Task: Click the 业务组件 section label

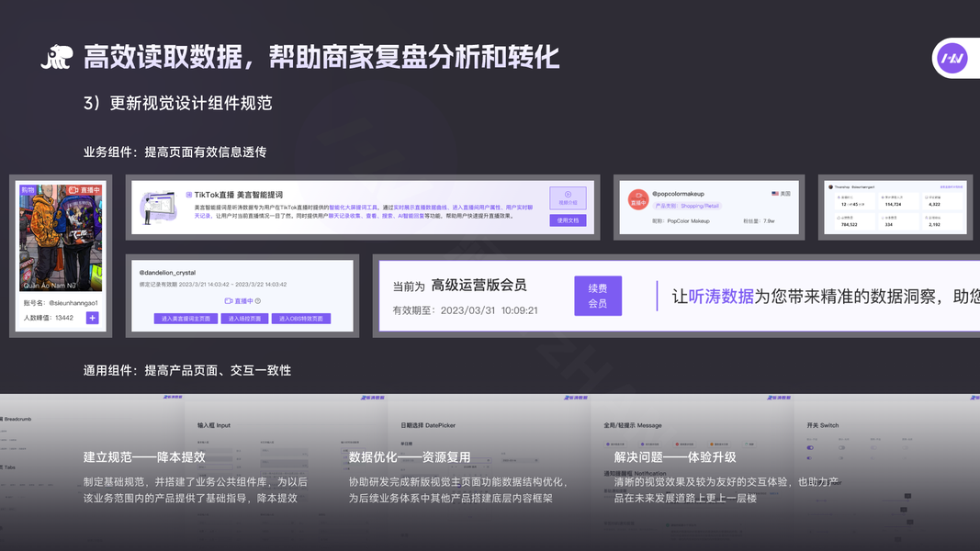Action: 175,152
